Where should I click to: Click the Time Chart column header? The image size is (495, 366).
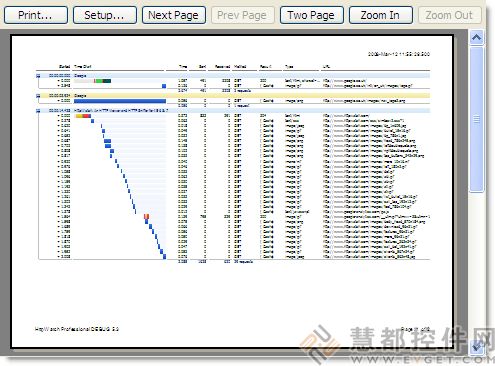[x=83, y=67]
